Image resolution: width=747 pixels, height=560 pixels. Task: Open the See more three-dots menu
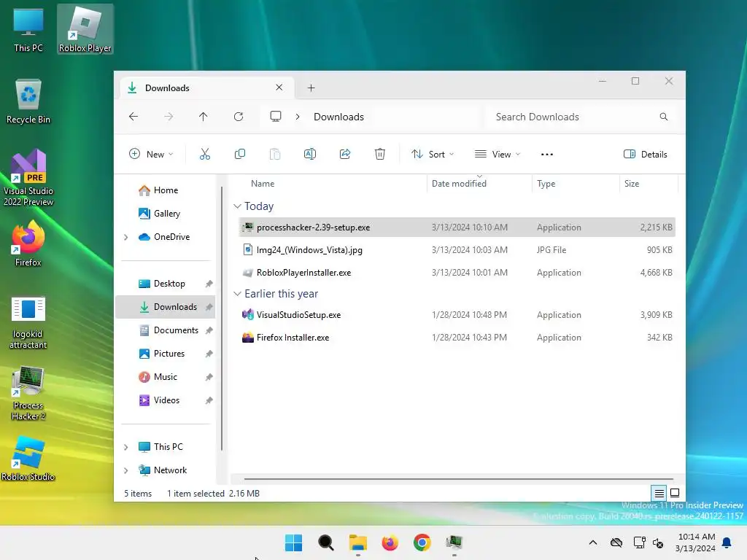click(547, 155)
